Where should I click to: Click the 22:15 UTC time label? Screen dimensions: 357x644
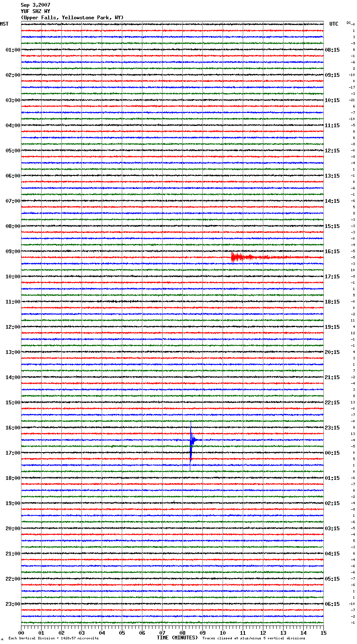click(x=332, y=403)
